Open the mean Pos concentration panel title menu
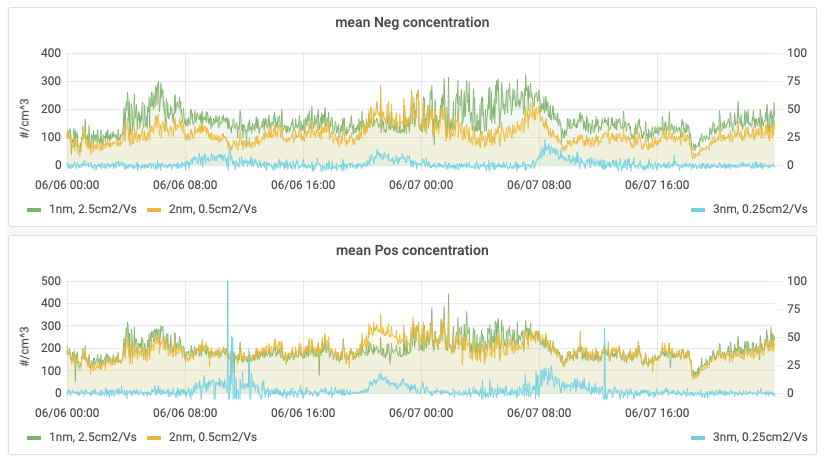Viewport: 825px width, 463px height. tap(412, 250)
